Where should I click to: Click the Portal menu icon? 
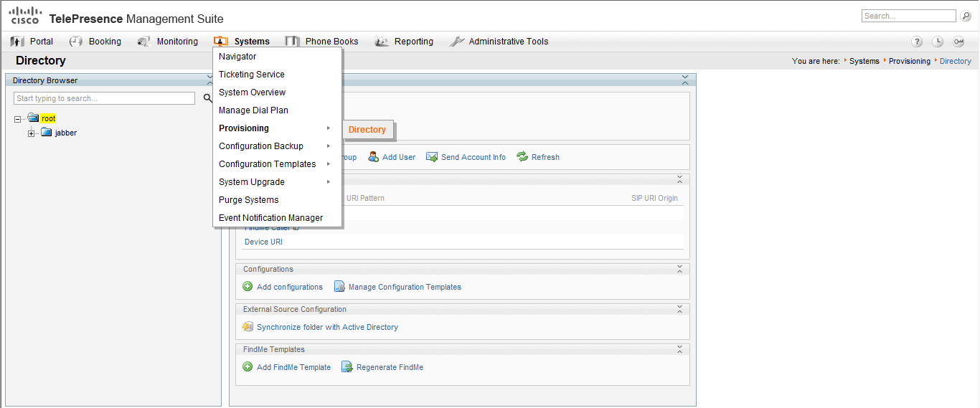17,42
